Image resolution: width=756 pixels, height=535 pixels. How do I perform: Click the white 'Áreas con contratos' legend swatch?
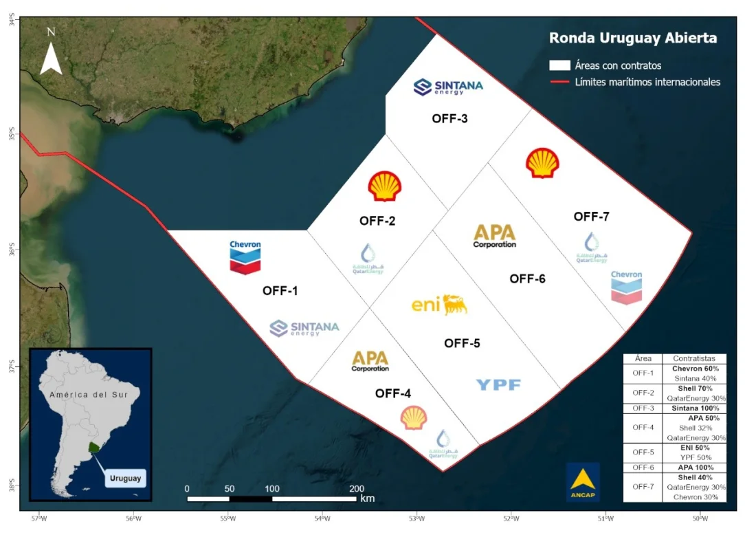559,65
